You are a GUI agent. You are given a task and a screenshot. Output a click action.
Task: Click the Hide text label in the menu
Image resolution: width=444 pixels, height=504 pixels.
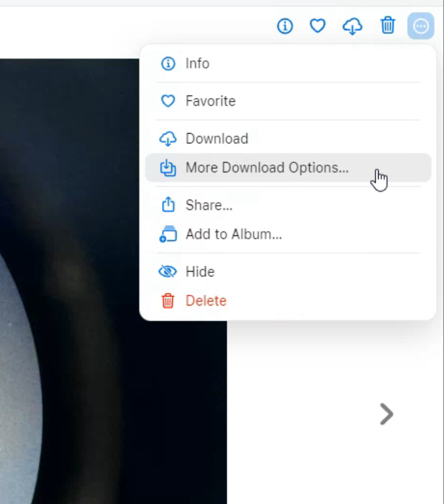(200, 272)
